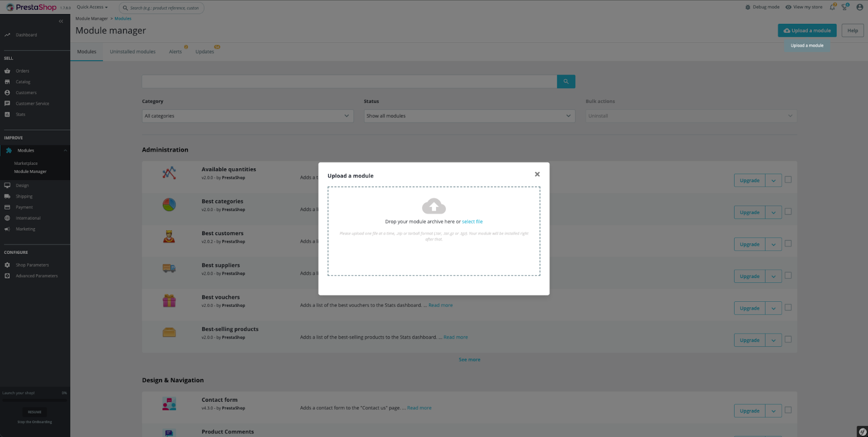The width and height of the screenshot is (868, 437).
Task: Select the Best customers module checkbox
Action: [788, 244]
